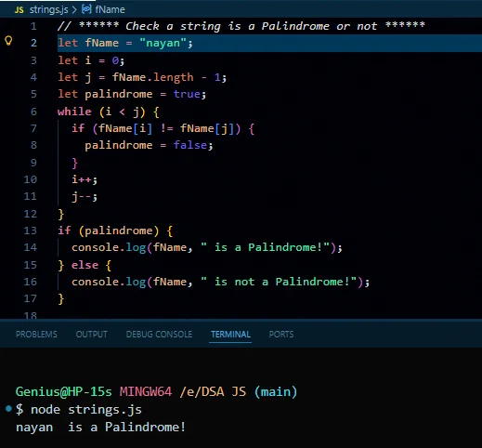Click " is a Palindrome!" string on line 14
The width and height of the screenshot is (482, 448).
pyautogui.click(x=265, y=247)
